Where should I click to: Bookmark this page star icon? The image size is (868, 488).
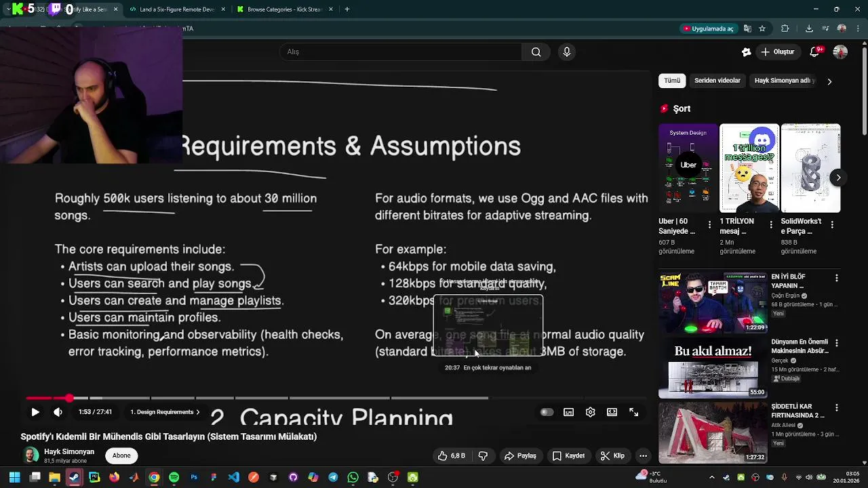762,28
